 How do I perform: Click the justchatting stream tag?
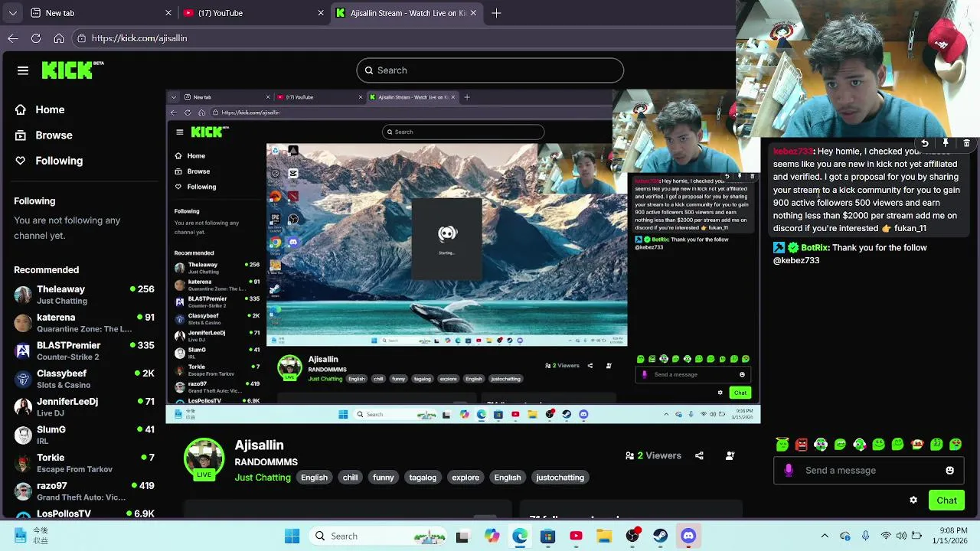point(560,478)
